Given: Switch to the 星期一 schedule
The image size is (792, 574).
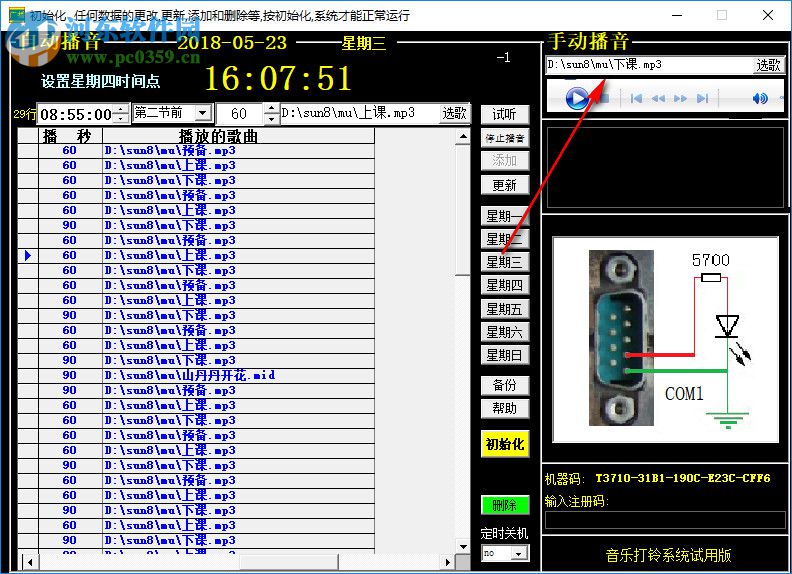Looking at the screenshot, I should pyautogui.click(x=505, y=216).
